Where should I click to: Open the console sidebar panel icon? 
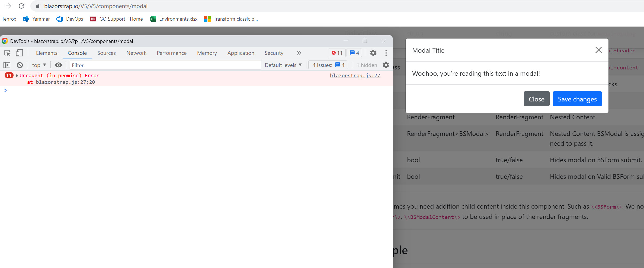[7, 65]
